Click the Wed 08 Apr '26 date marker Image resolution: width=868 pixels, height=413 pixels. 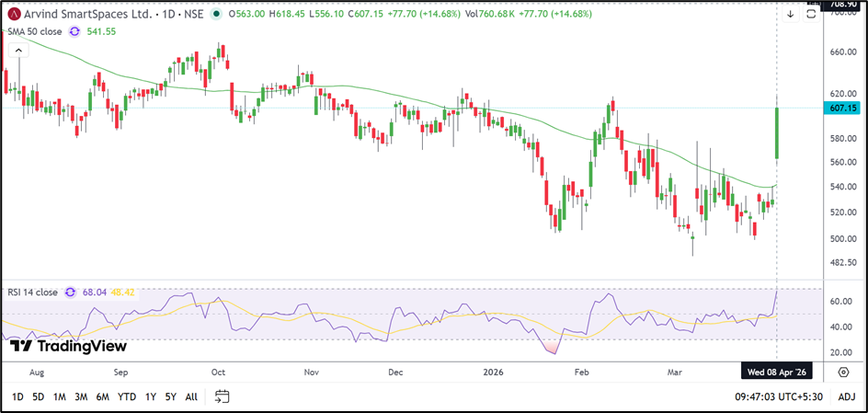[777, 372]
